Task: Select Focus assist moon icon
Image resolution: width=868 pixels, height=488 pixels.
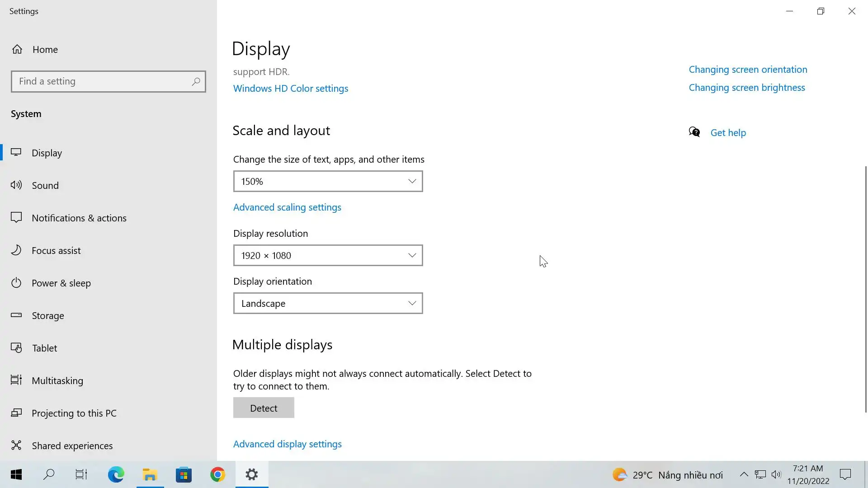Action: coord(16,250)
